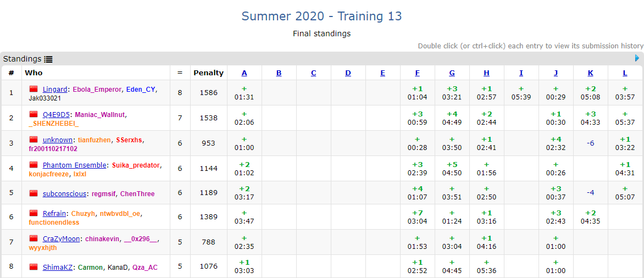Click the China flag next to Lingard
Screen dimensions: 644x278
[x=34, y=89]
